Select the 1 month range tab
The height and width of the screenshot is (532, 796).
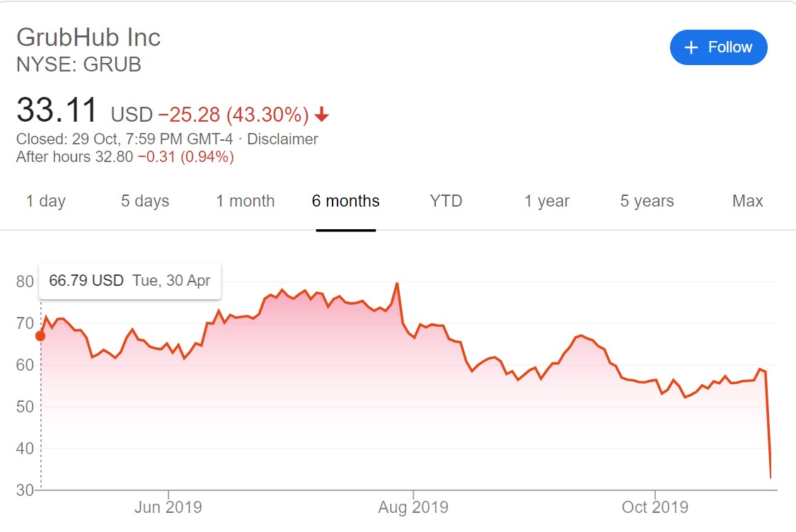(x=246, y=201)
